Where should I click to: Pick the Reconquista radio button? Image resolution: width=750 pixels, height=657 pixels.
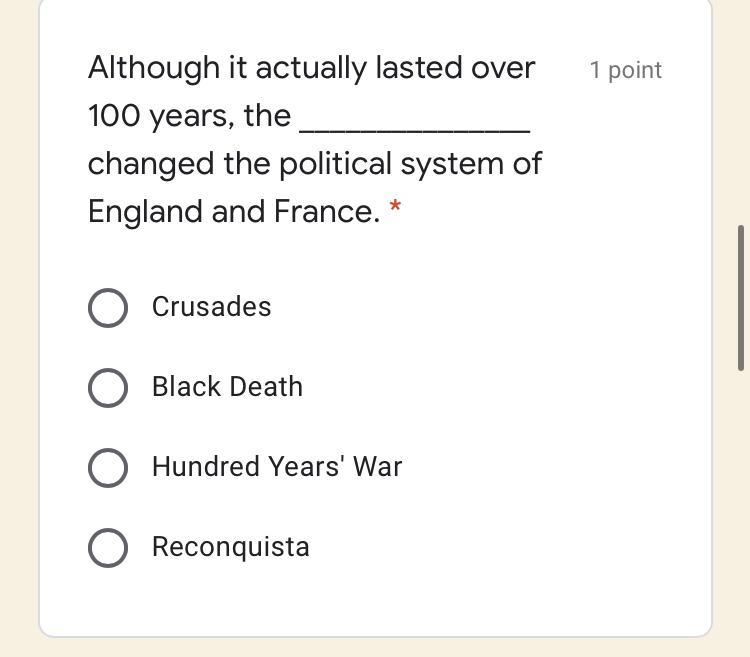(108, 548)
